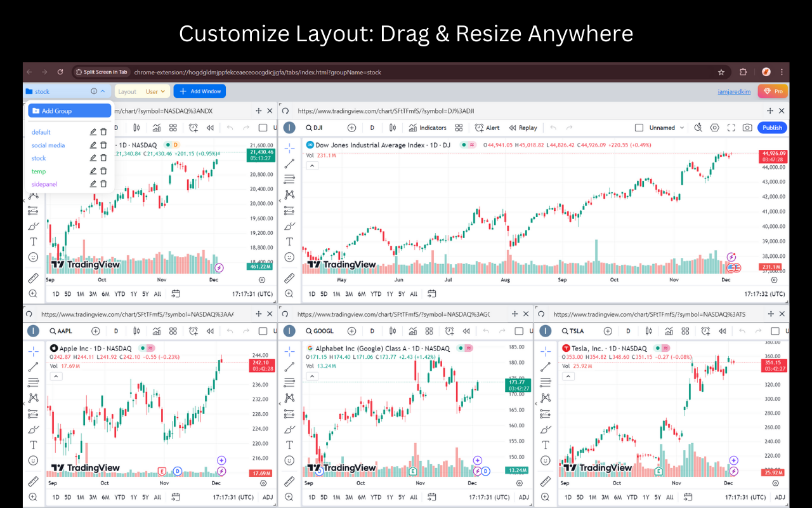This screenshot has width=812, height=508.
Task: Toggle the checkbox in GOOGL chart toolbar
Action: click(x=519, y=331)
